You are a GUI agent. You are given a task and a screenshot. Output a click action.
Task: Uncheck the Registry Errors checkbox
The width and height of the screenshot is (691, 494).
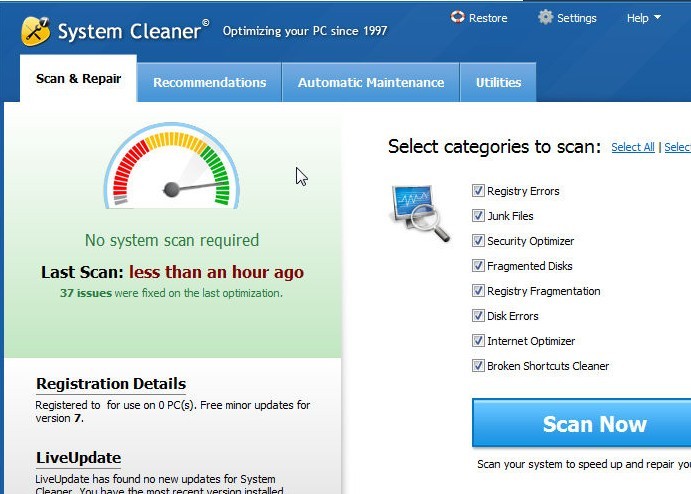pyautogui.click(x=478, y=190)
